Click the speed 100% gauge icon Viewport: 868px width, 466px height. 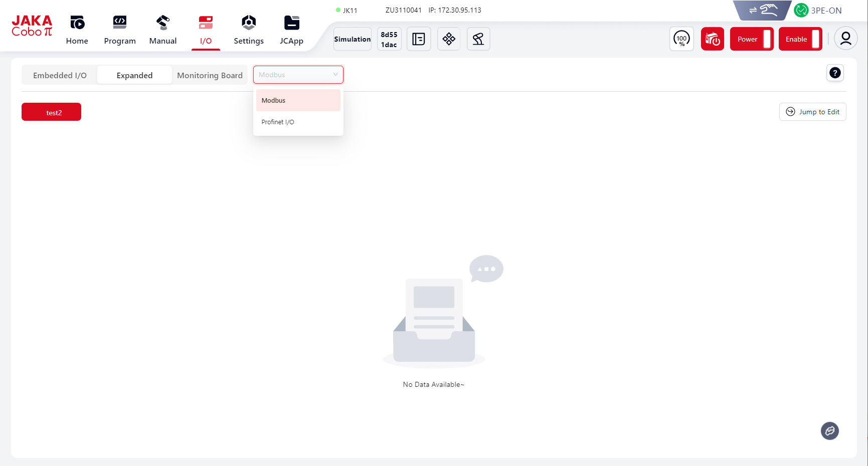(x=681, y=39)
